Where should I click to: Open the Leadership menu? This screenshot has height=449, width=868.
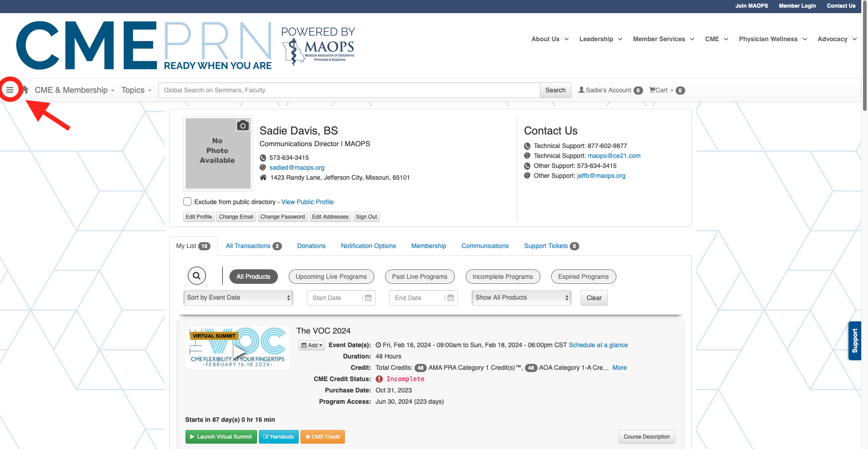point(601,39)
